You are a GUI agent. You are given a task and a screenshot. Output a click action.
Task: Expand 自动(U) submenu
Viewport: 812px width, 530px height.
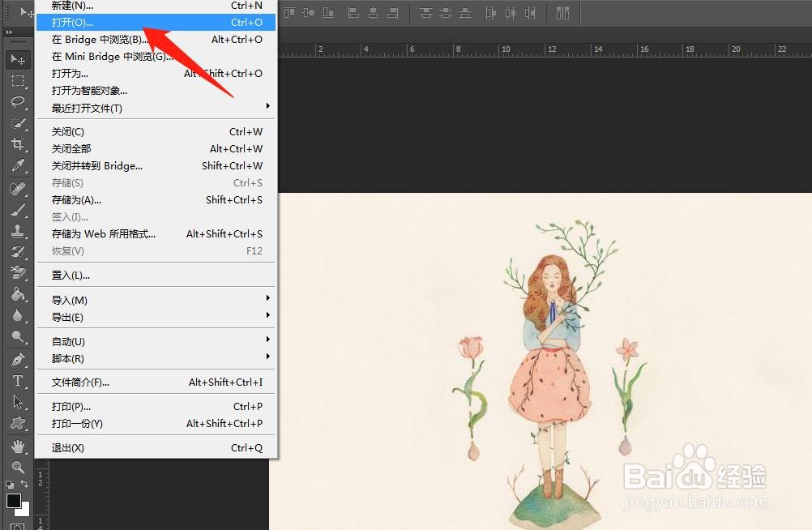click(156, 341)
